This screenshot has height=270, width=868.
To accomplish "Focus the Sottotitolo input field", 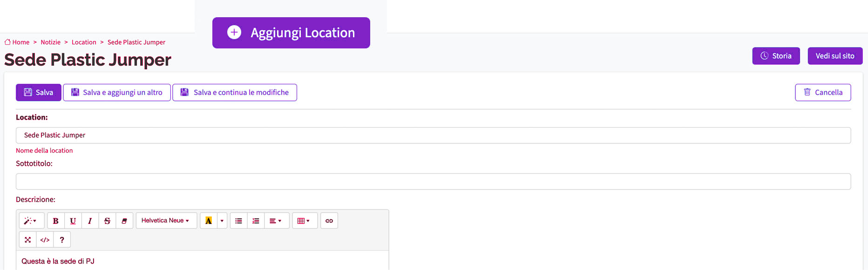I will [x=433, y=182].
